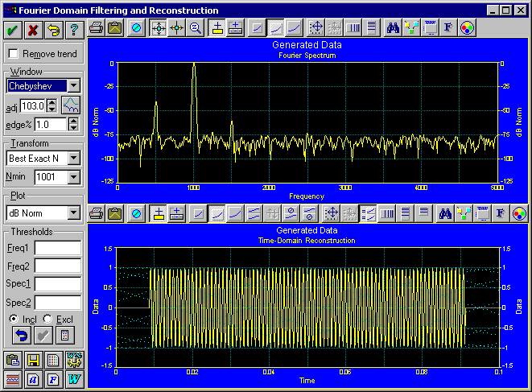Open the WN gear icon at bottom left
This screenshot has height=392, width=532.
74,360
